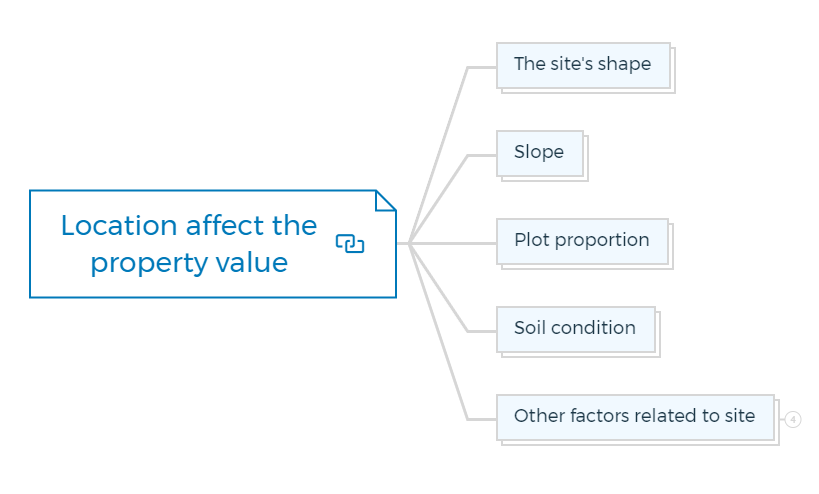819x494 pixels.
Task: Click the branch junction beside the central topic
Action: click(x=409, y=243)
